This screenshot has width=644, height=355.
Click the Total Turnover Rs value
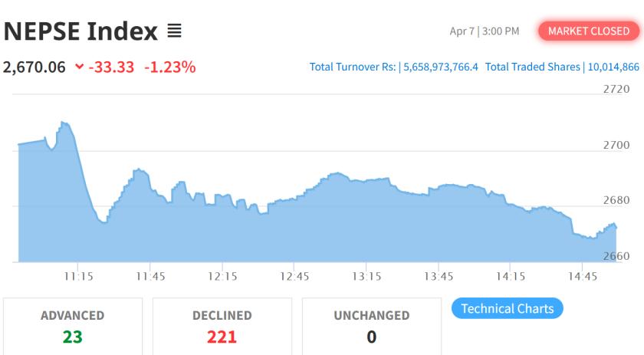click(440, 67)
